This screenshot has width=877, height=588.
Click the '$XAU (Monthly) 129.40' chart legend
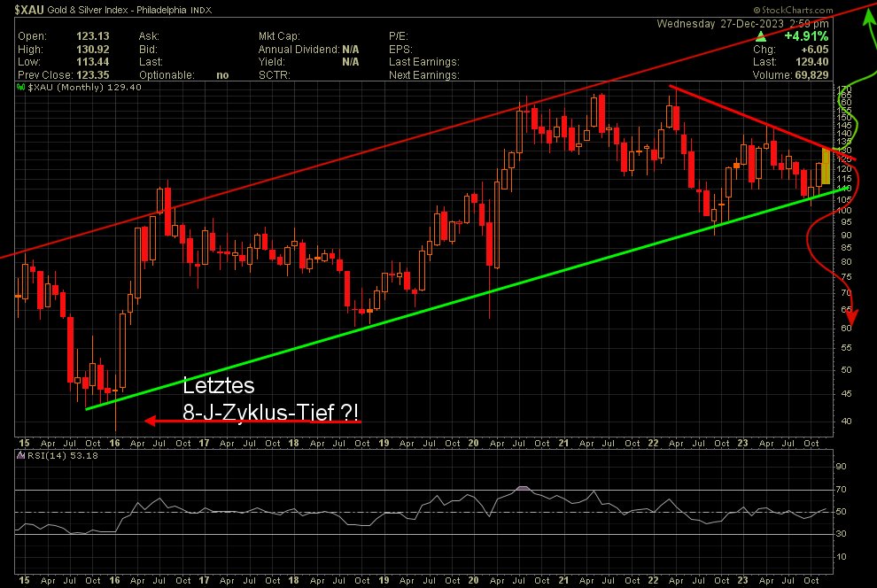[84, 87]
